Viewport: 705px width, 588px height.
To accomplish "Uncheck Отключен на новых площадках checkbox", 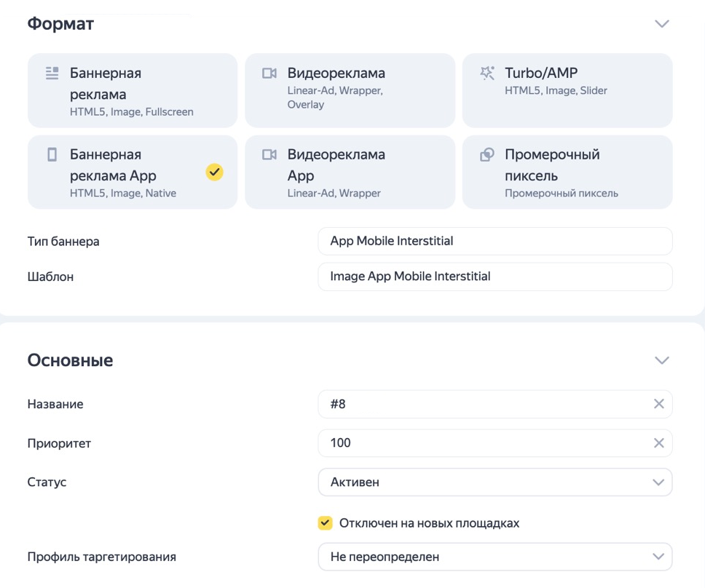I will (x=326, y=523).
